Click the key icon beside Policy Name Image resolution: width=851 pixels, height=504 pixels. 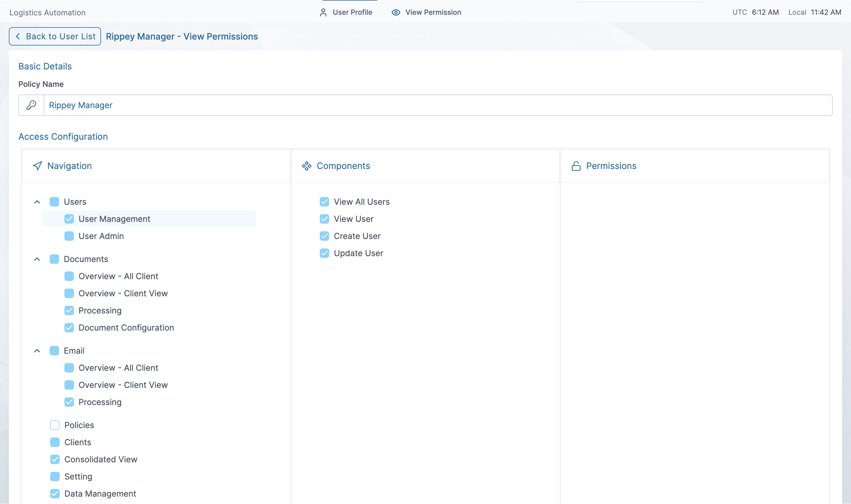[x=31, y=105]
